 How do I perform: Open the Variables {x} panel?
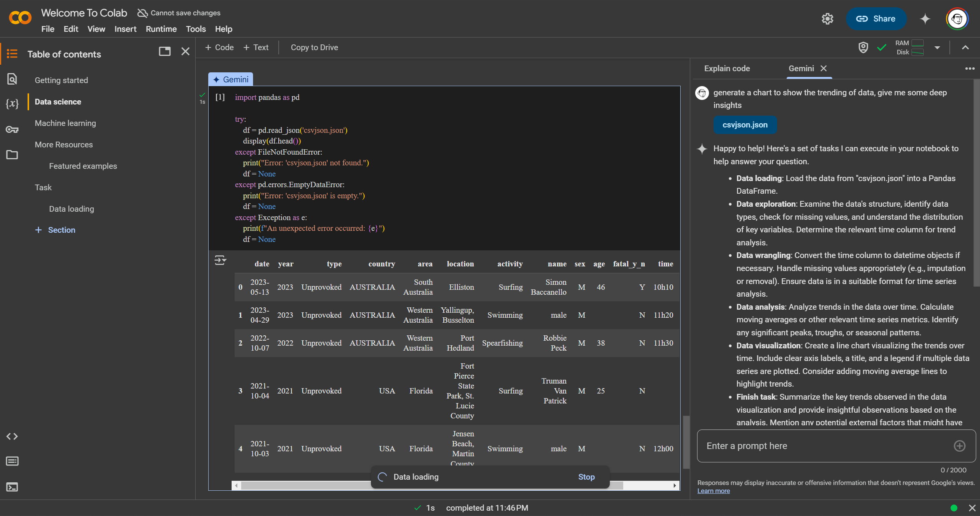pos(12,103)
